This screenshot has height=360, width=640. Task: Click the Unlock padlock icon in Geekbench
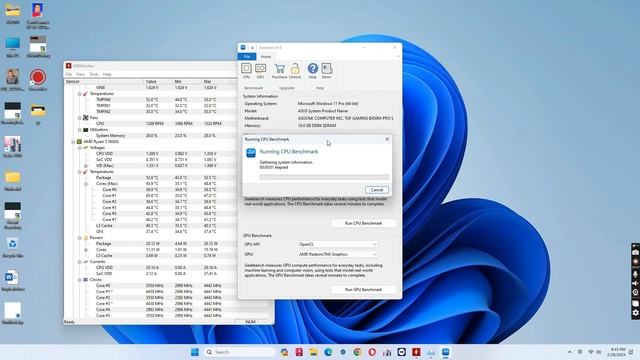point(295,68)
